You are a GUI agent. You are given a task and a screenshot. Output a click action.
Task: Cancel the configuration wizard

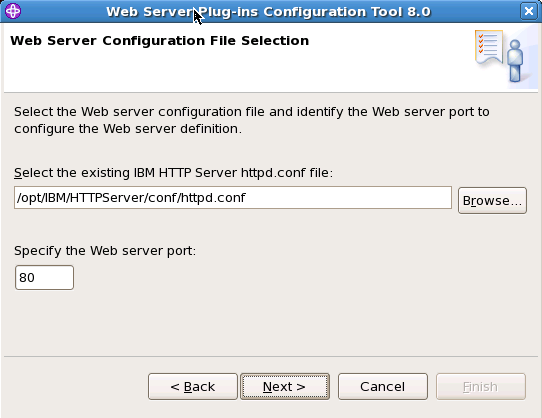click(383, 387)
